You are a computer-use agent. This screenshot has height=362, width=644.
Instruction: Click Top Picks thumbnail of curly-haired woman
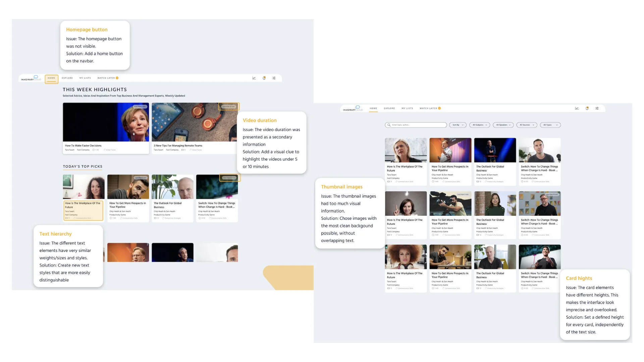(84, 187)
